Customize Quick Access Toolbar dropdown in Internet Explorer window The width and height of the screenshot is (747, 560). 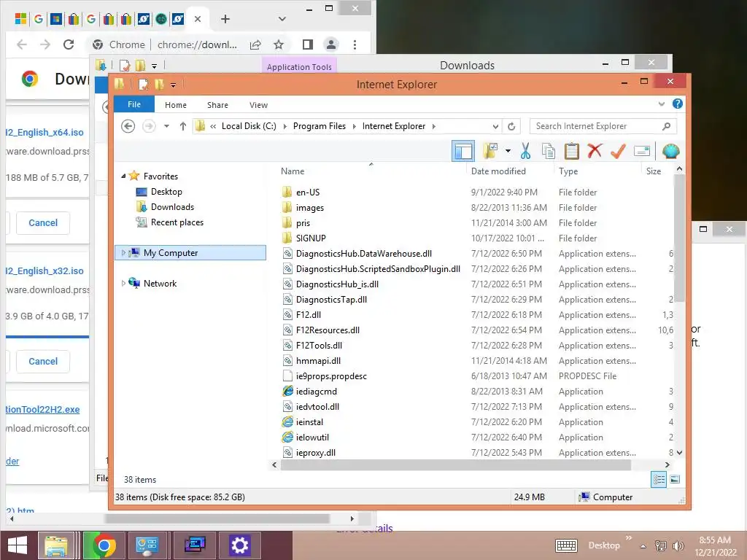(x=173, y=85)
